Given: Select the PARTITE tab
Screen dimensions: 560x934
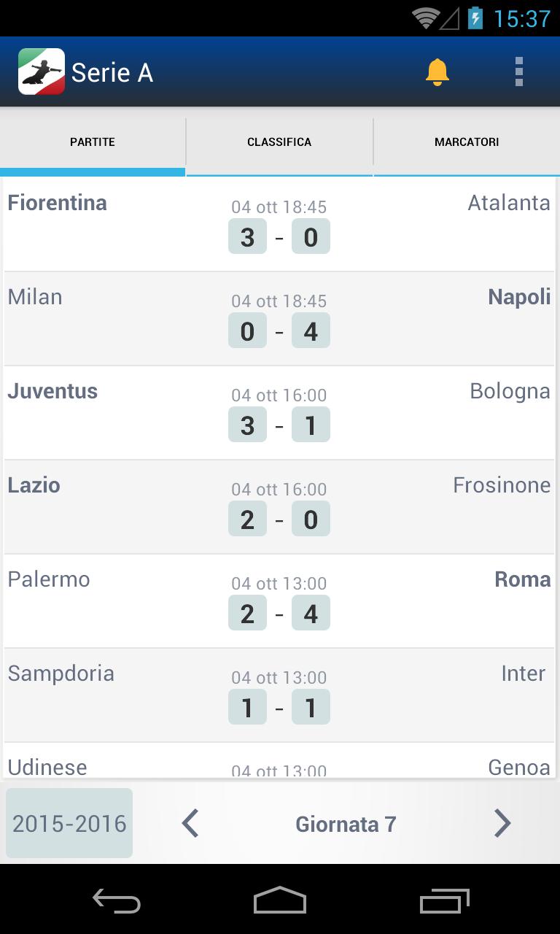Looking at the screenshot, I should [93, 142].
